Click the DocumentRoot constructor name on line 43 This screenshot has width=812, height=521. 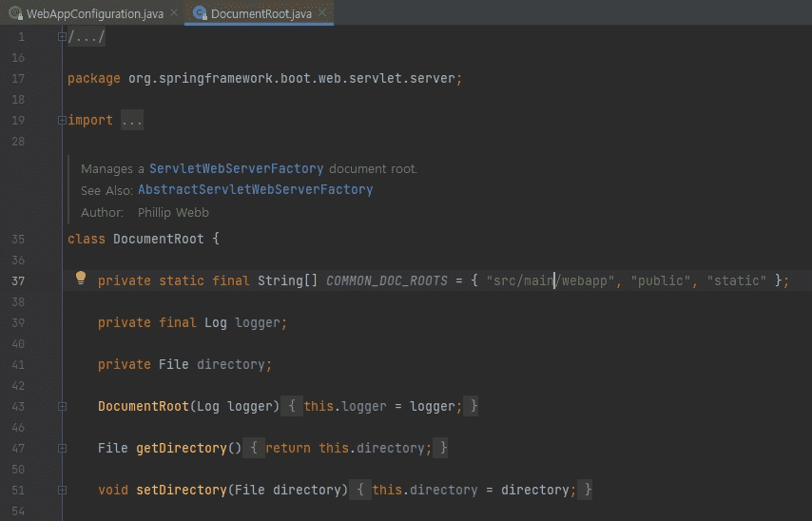coord(144,406)
